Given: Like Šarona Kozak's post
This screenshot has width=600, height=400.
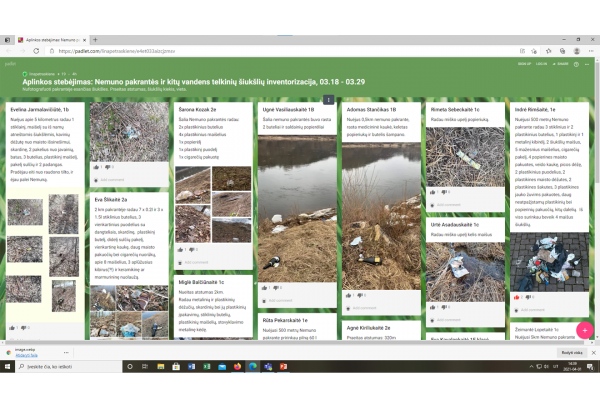Looking at the screenshot, I should coord(180,250).
